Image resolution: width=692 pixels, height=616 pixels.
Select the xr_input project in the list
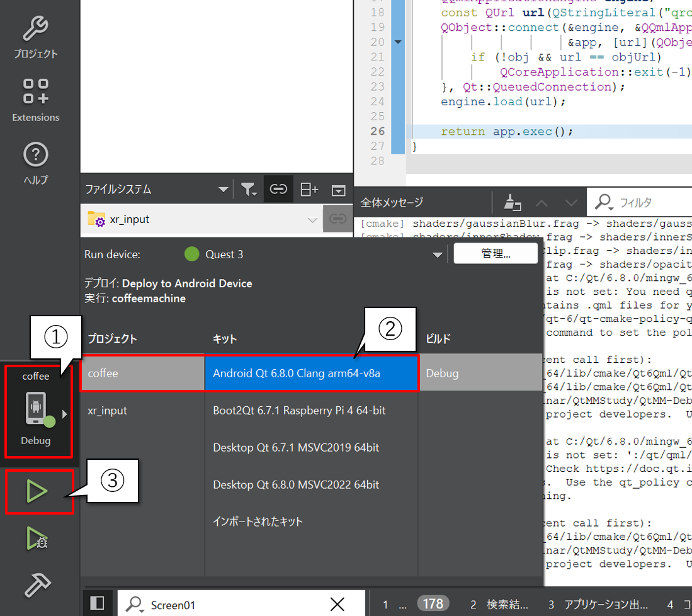[108, 411]
